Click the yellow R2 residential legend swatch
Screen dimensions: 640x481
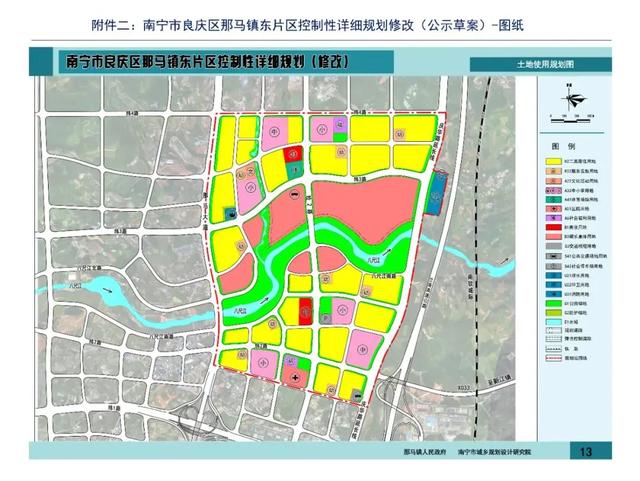pos(553,161)
